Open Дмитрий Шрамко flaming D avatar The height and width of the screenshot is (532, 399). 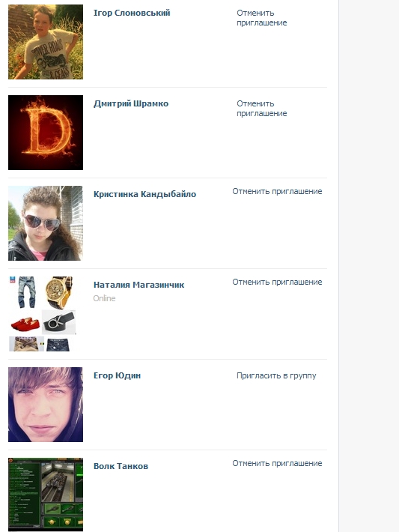[x=46, y=133]
